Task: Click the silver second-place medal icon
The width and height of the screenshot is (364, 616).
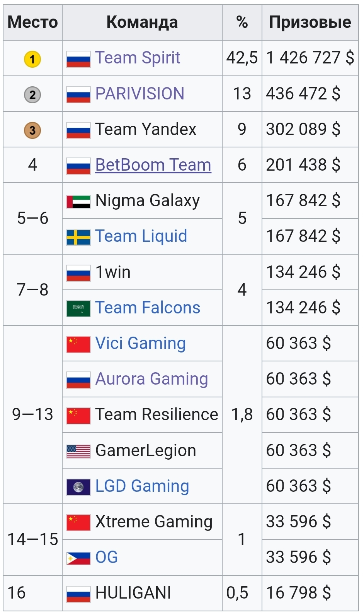Action: click(32, 95)
